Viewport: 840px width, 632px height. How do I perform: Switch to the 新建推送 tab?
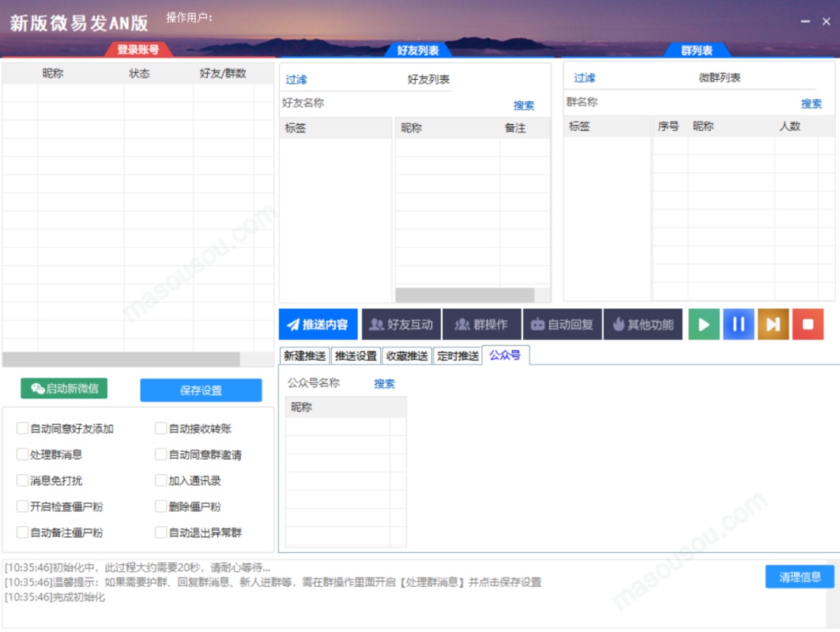coord(304,355)
